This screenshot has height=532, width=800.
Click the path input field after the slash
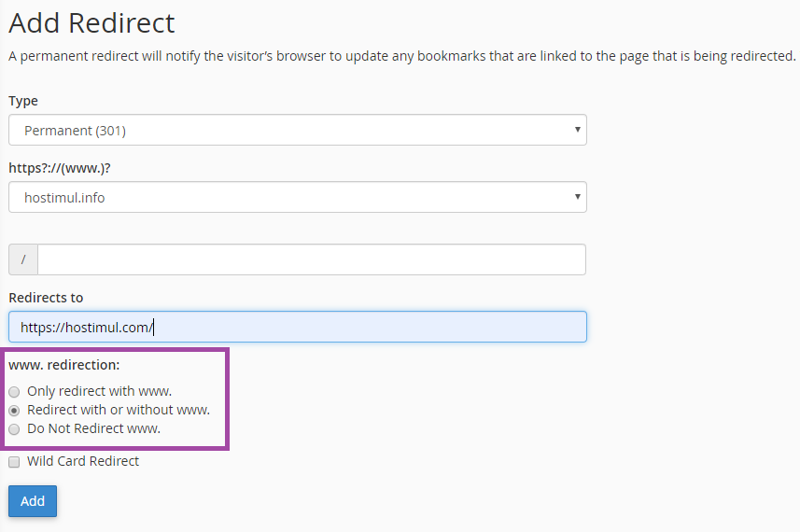(311, 259)
